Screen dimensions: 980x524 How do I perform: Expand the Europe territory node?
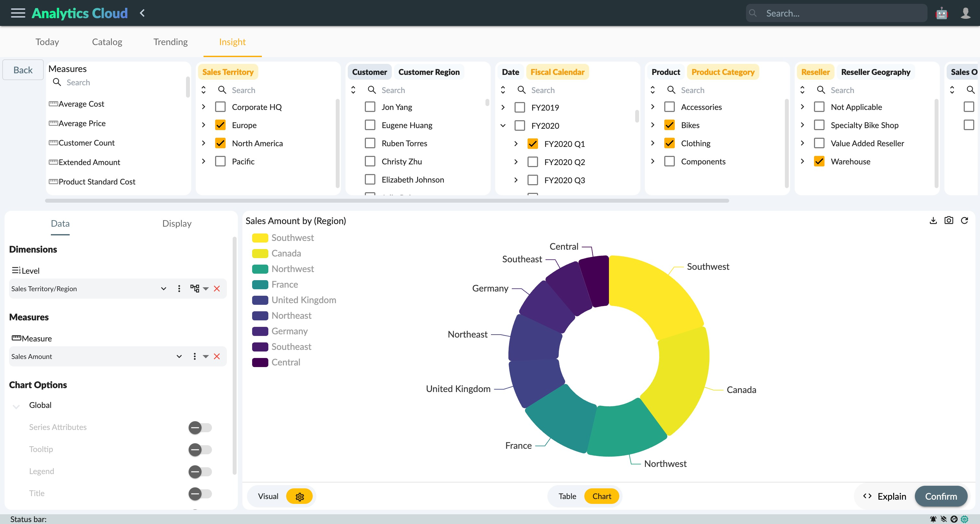(204, 125)
